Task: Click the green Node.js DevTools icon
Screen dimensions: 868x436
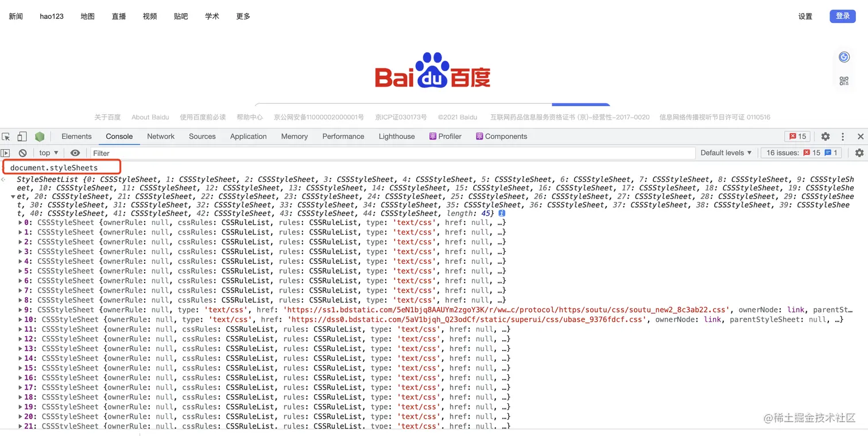Action: pyautogui.click(x=40, y=137)
